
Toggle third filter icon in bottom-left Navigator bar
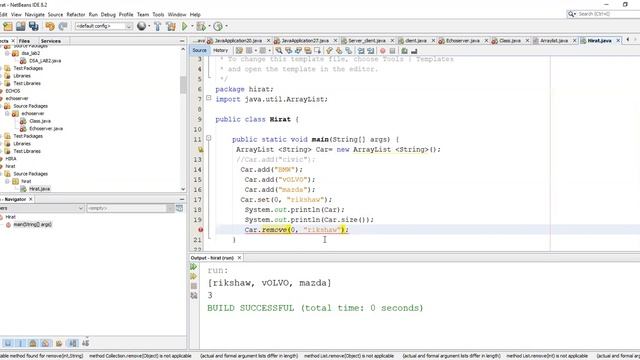[x=33, y=343]
